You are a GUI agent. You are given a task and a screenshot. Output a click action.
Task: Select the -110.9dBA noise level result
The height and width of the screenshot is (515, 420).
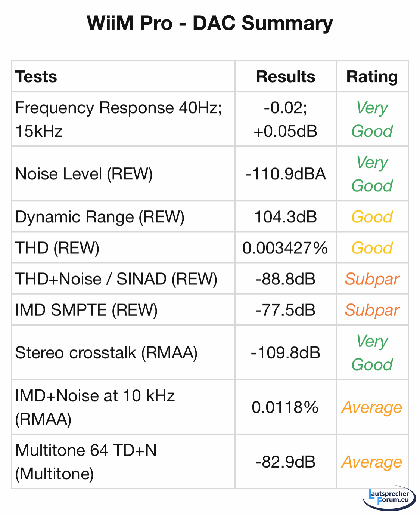click(x=285, y=174)
